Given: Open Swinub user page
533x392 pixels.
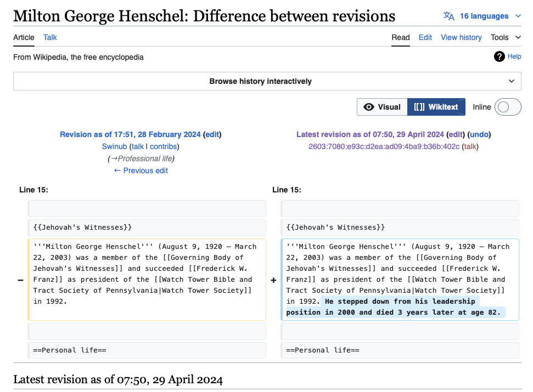Looking at the screenshot, I should [x=114, y=146].
